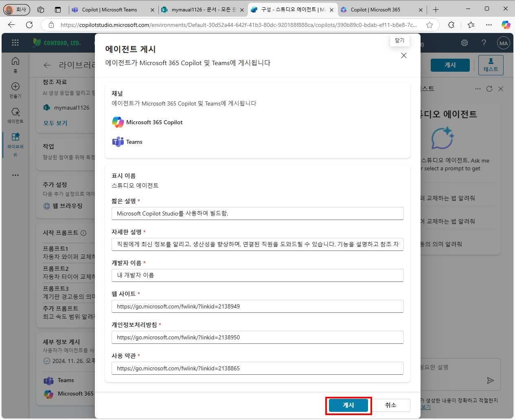Select 프롬프트1 row
Screen dimensions: 515x420
pos(69,253)
